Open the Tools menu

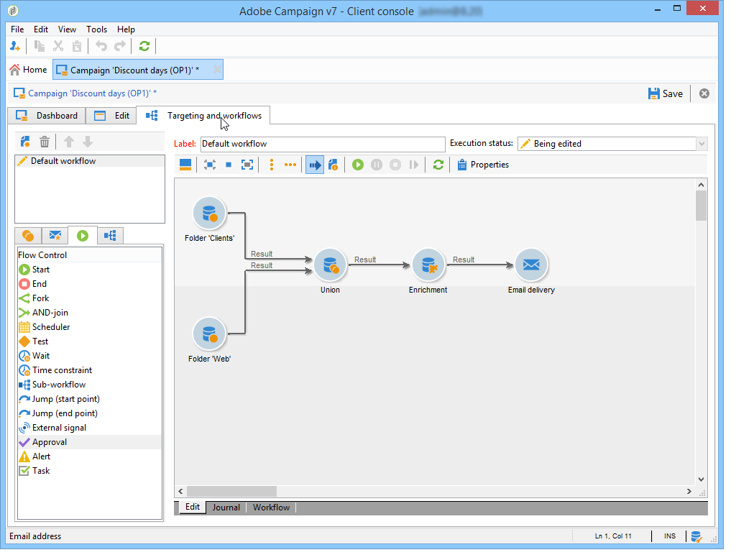(x=97, y=29)
